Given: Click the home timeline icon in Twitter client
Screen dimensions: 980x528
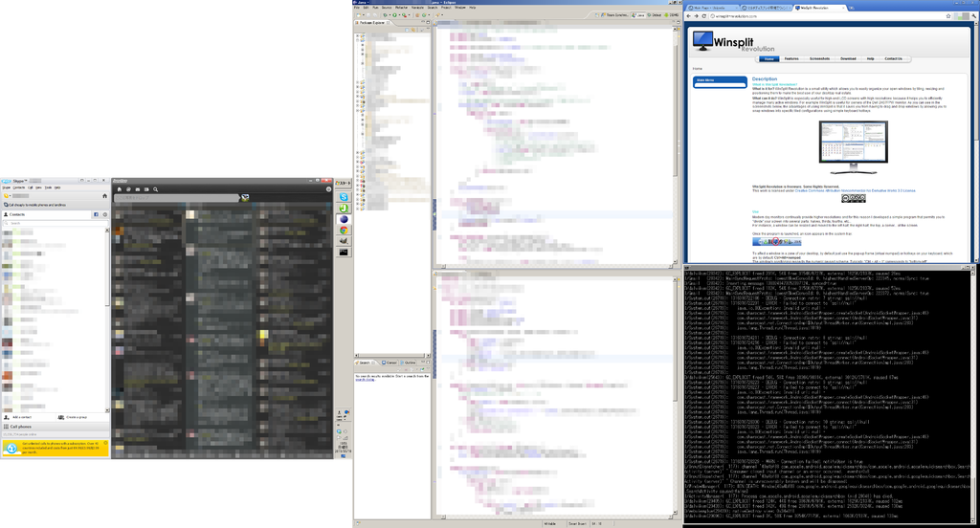Looking at the screenshot, I should (x=120, y=189).
